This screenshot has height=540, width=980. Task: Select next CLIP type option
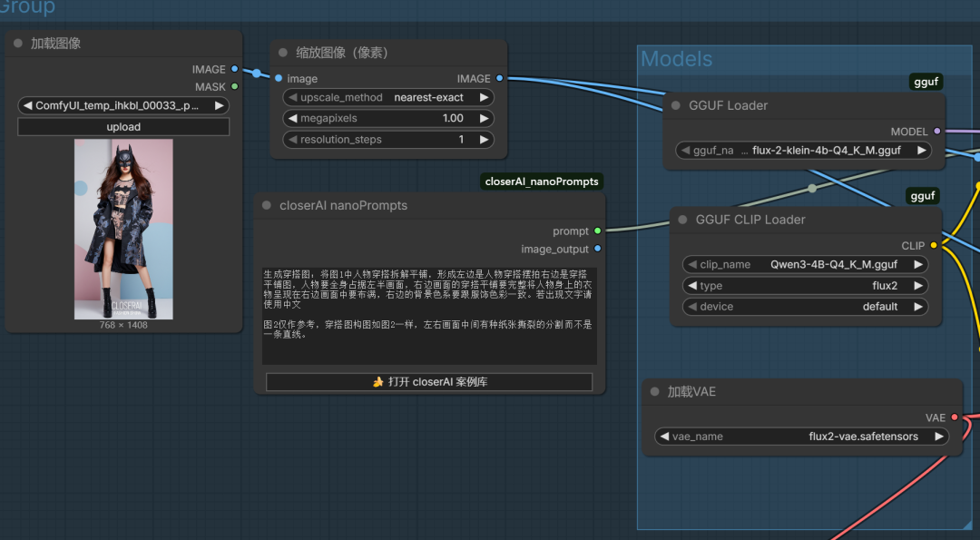918,286
